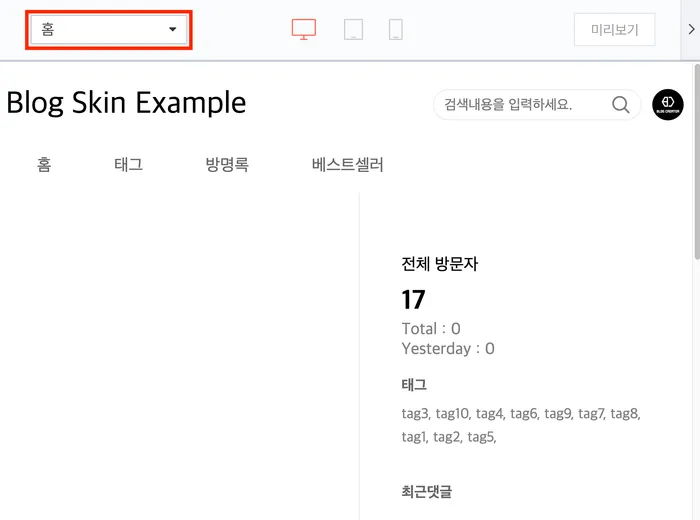
Task: Select the tag2 tag link
Action: click(x=448, y=437)
